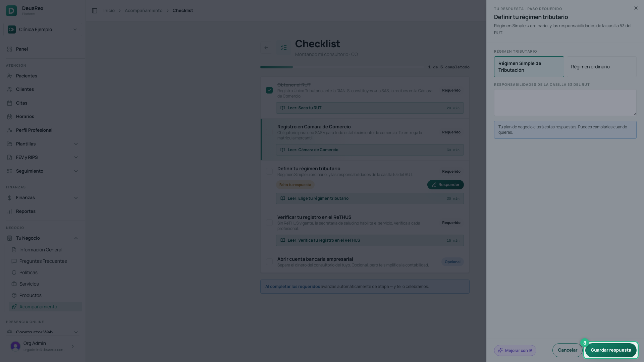Open Citas calendar icon
This screenshot has width=644, height=362.
(9, 103)
